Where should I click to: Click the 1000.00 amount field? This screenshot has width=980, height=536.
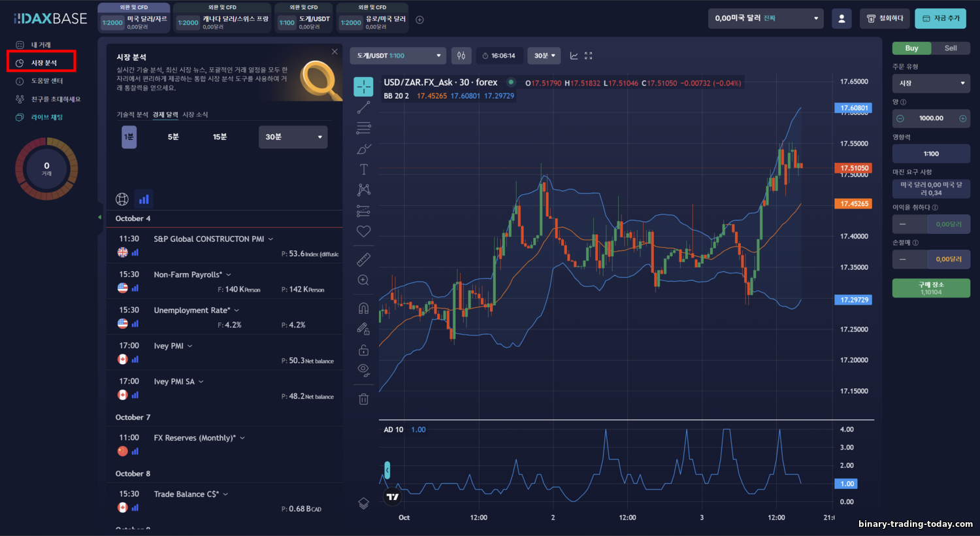pyautogui.click(x=931, y=118)
